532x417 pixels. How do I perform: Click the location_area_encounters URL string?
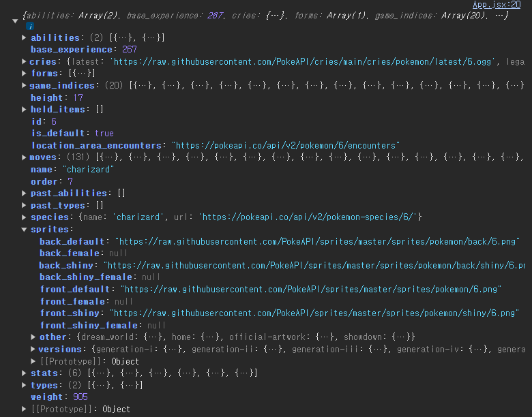click(286, 145)
